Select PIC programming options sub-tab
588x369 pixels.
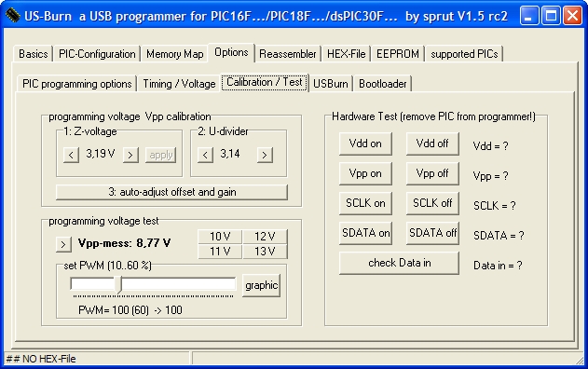(76, 84)
